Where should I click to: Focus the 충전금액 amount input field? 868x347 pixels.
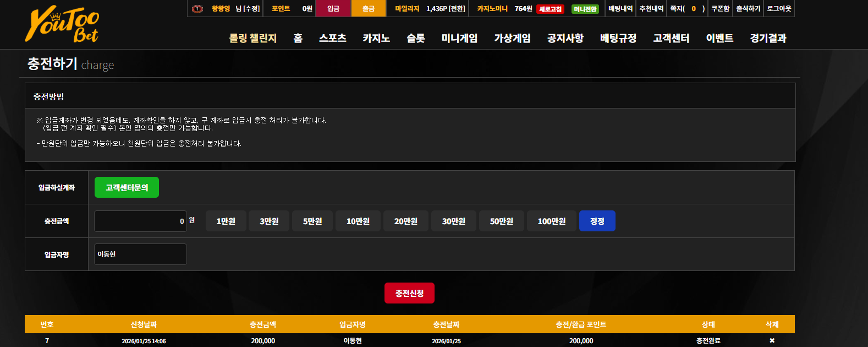pyautogui.click(x=140, y=221)
